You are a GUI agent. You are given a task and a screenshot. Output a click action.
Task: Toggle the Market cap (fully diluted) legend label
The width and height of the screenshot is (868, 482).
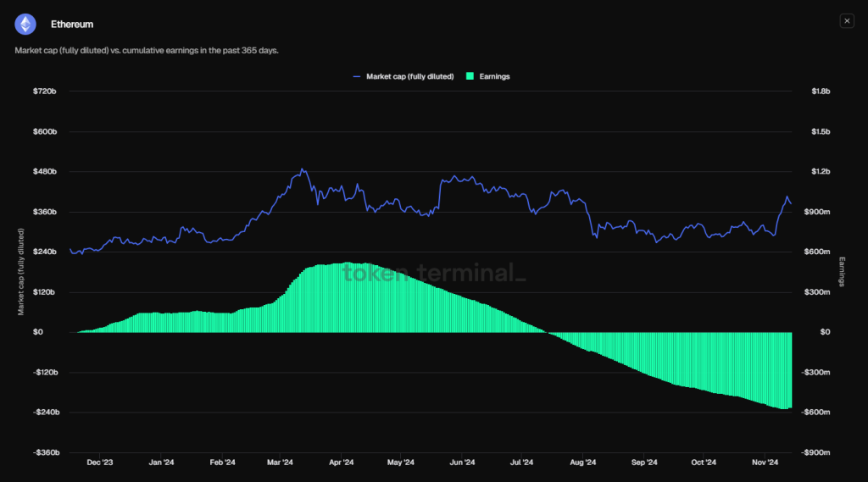pyautogui.click(x=409, y=76)
